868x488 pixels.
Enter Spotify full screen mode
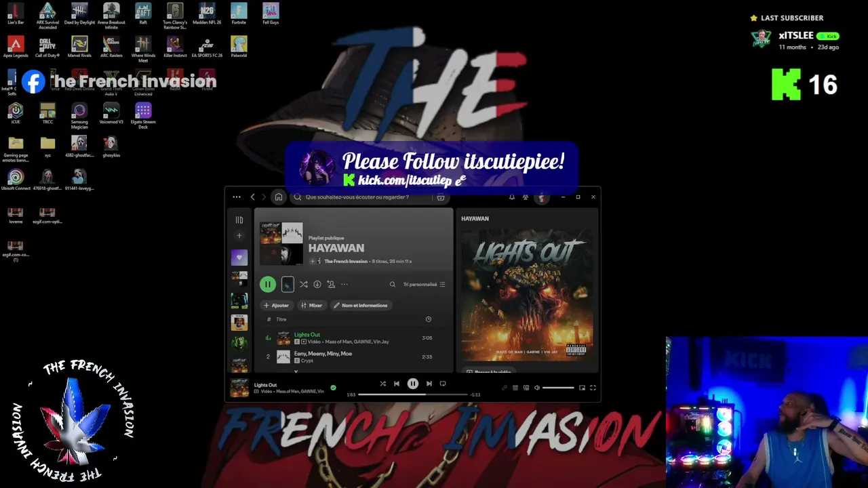click(593, 388)
